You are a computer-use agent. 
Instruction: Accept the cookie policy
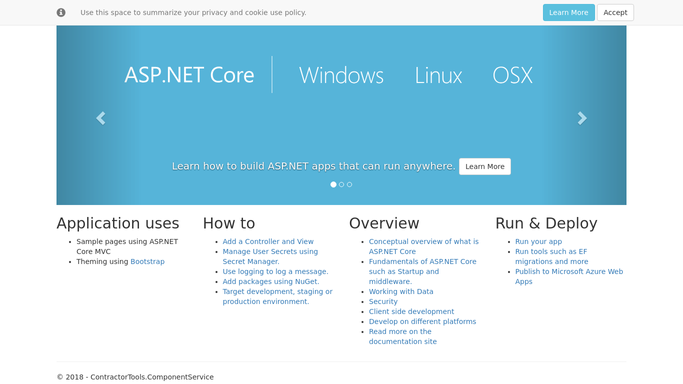pos(615,13)
